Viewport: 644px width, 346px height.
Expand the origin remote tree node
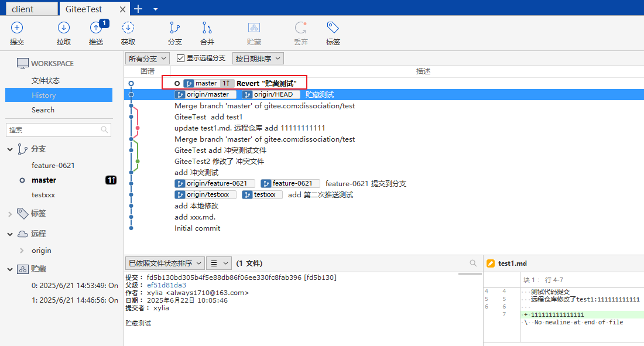click(22, 251)
